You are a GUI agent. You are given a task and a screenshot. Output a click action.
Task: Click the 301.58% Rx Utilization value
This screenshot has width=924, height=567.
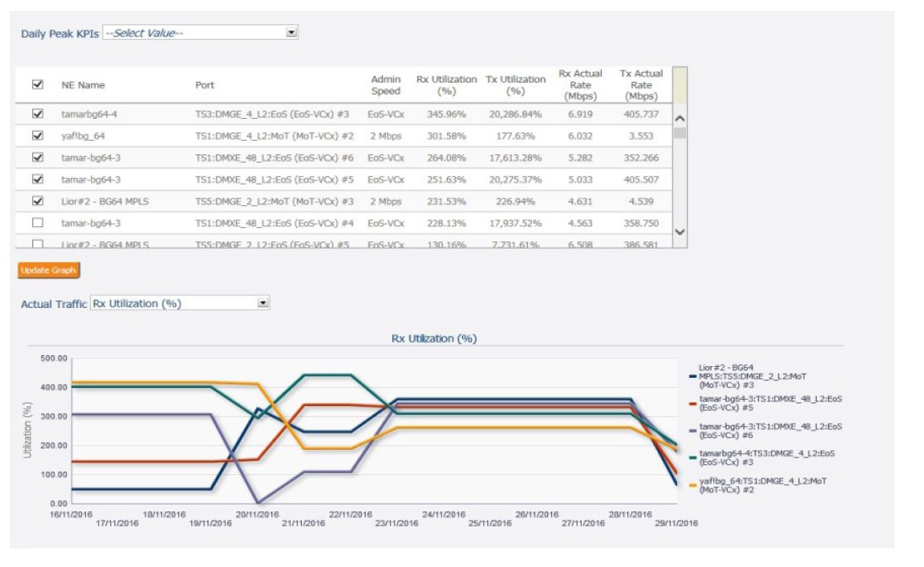point(446,136)
